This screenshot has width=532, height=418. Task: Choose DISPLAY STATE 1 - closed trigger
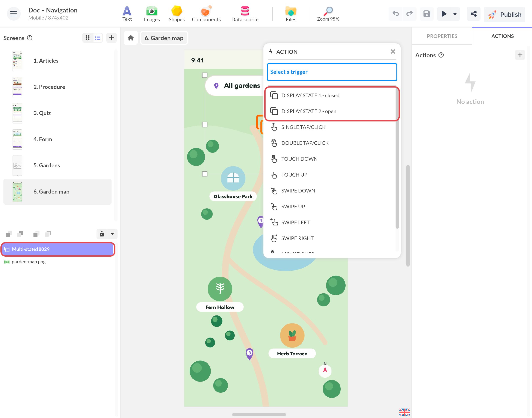tap(332, 95)
